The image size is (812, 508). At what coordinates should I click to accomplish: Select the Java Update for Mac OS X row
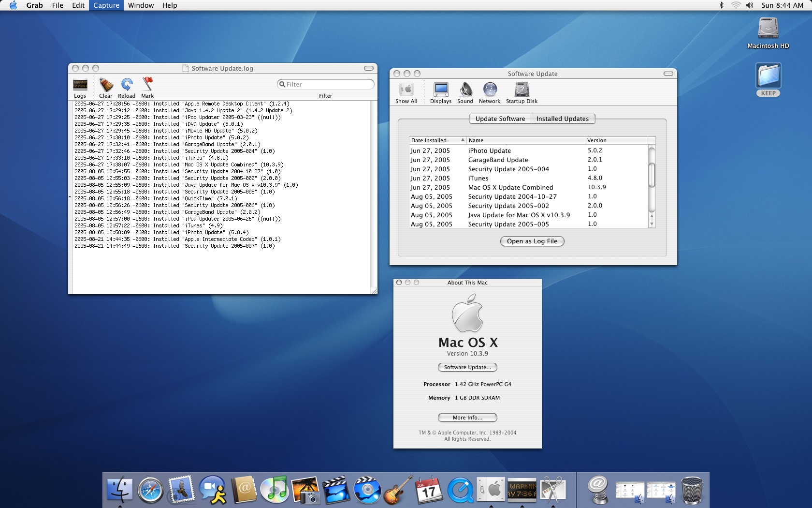coord(528,215)
